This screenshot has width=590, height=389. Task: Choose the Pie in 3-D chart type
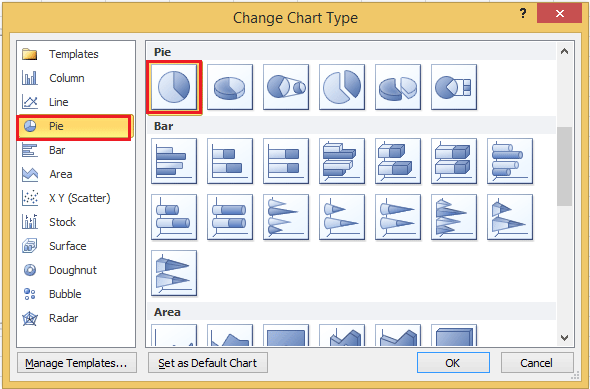pos(230,87)
